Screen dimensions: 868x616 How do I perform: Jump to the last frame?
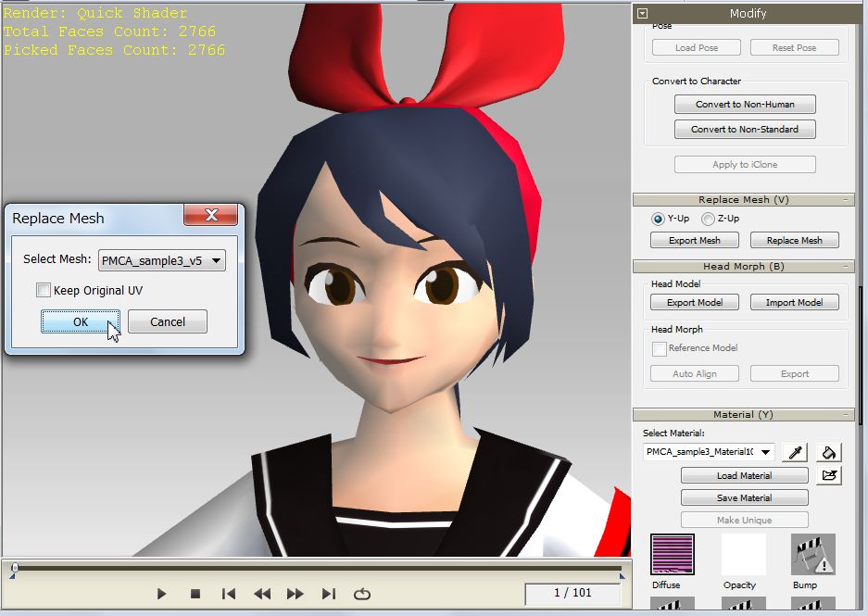[328, 594]
